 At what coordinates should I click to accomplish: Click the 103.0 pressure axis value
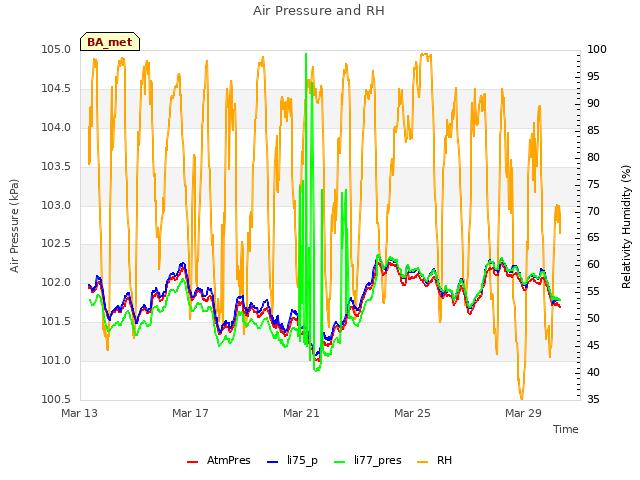[x=56, y=205]
